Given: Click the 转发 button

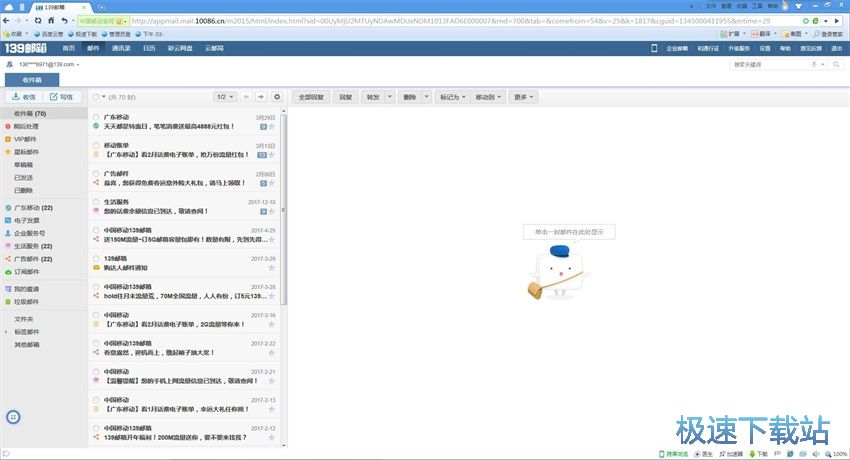Looking at the screenshot, I should (x=373, y=97).
